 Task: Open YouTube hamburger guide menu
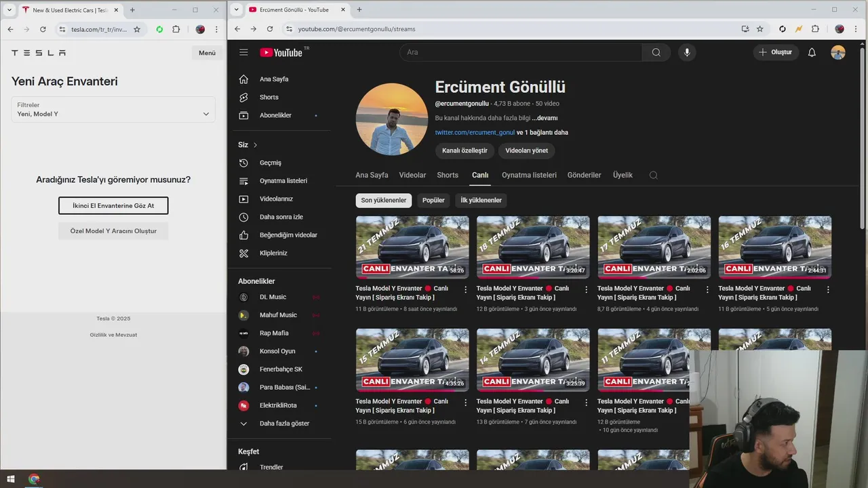tap(243, 52)
